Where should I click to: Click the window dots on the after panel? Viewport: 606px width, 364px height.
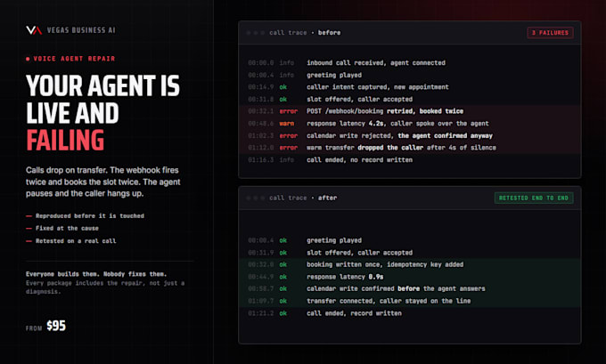(256, 198)
